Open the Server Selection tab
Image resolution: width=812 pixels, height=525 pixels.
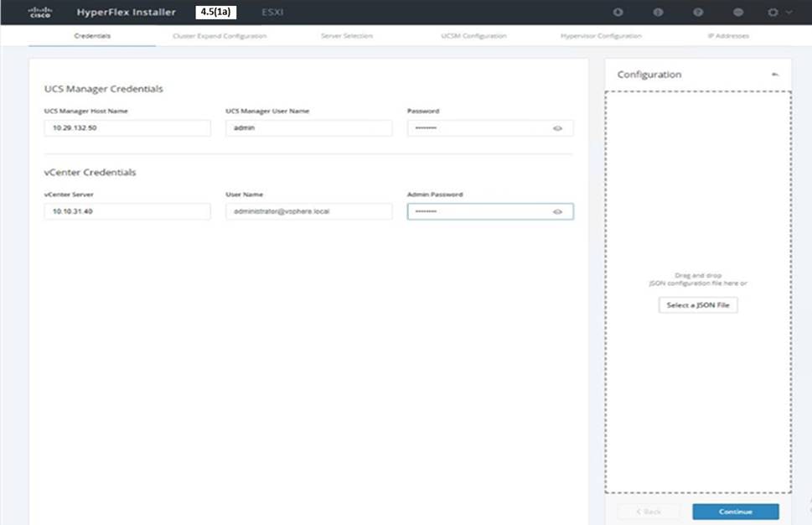(x=346, y=36)
